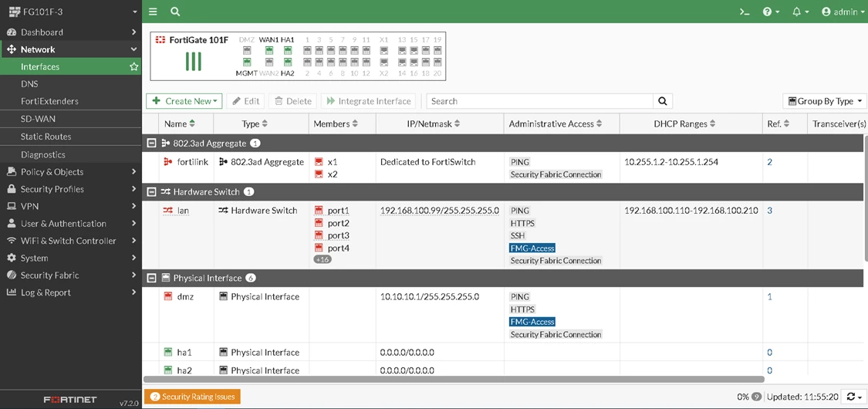This screenshot has height=409, width=868.
Task: Click the X1 port in faceplate
Action: pos(383,50)
